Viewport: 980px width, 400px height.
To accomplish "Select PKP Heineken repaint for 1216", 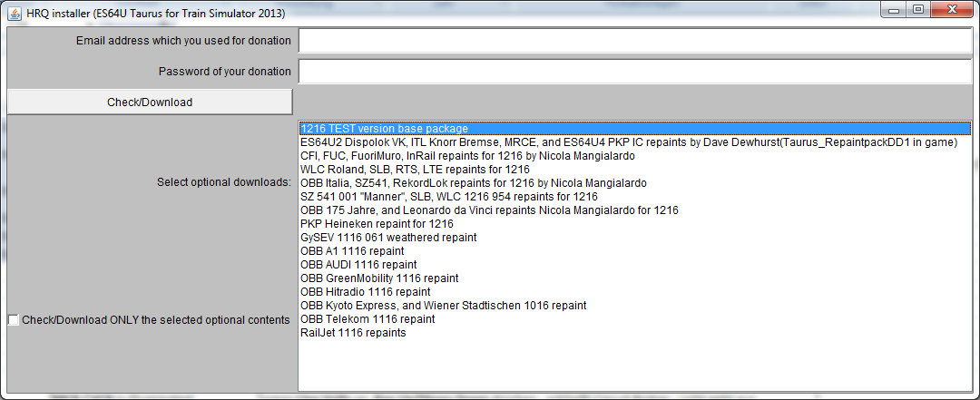I will (x=635, y=224).
